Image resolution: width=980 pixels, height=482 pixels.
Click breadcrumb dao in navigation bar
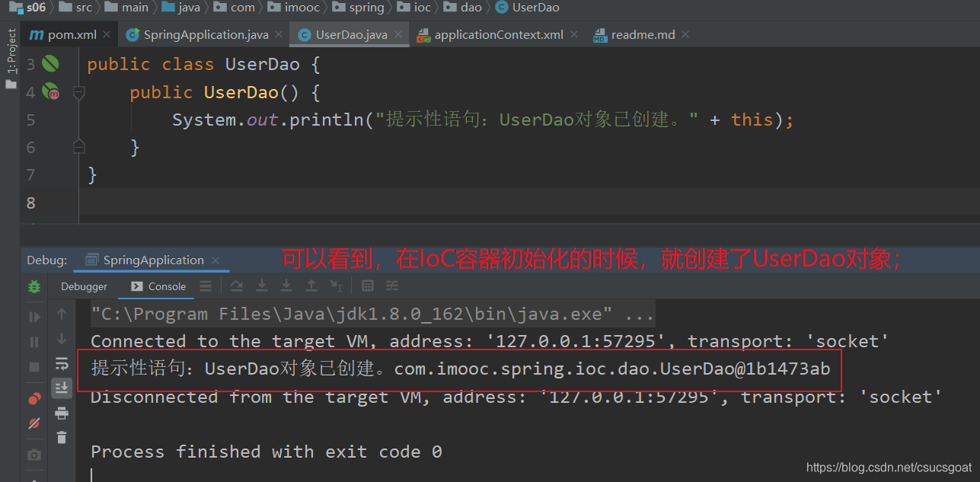(463, 8)
